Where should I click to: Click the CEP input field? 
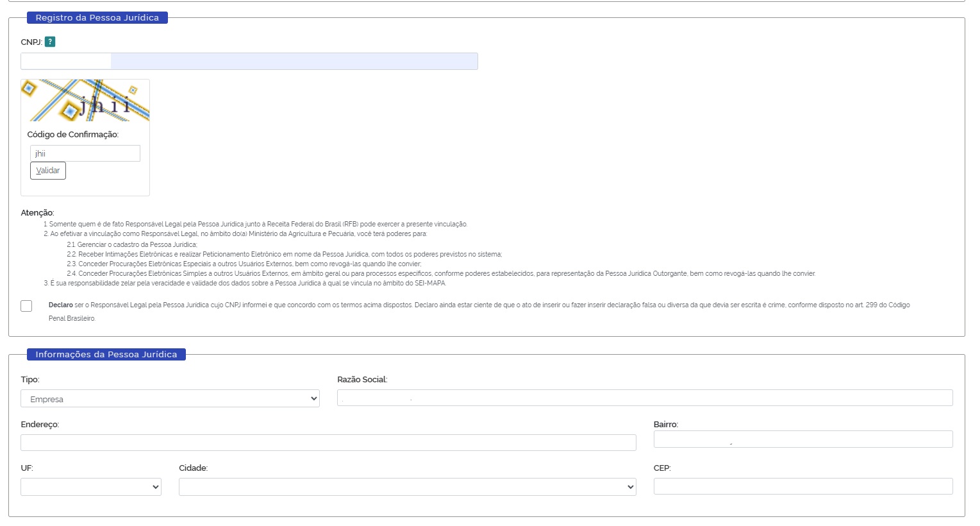(803, 486)
